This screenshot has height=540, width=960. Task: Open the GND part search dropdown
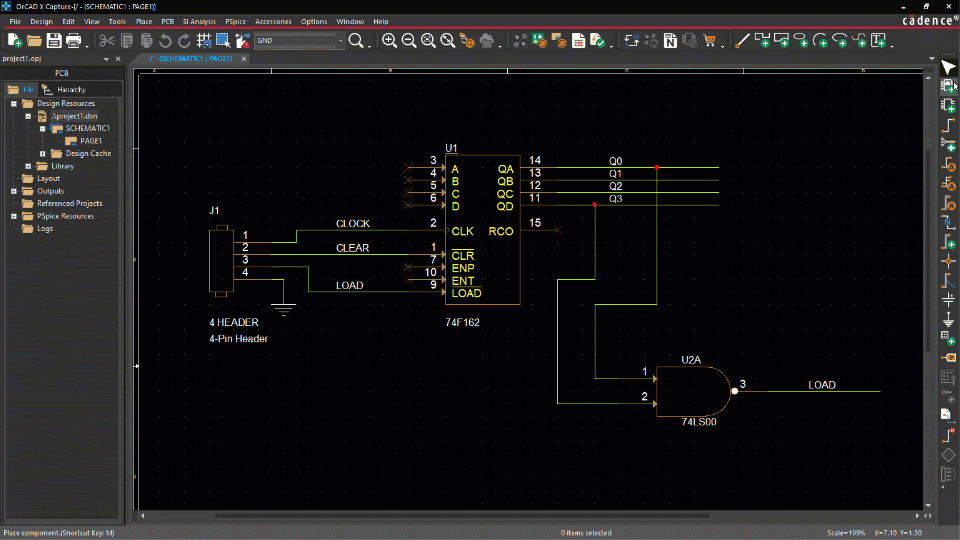(x=341, y=41)
